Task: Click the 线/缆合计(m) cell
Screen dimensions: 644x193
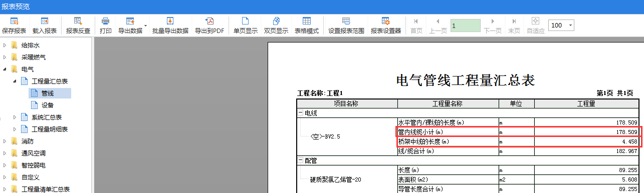Action: (448, 151)
